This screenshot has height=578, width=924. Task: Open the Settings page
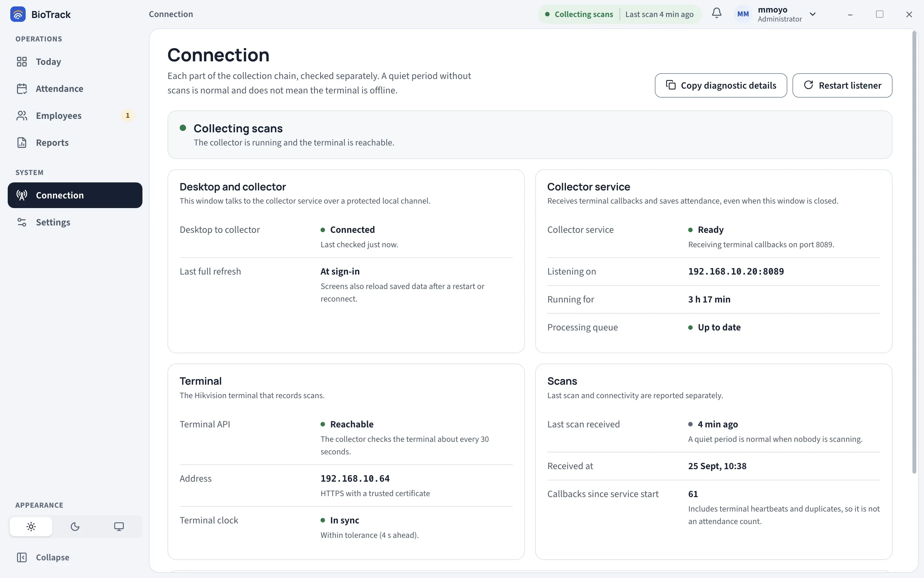[75, 222]
